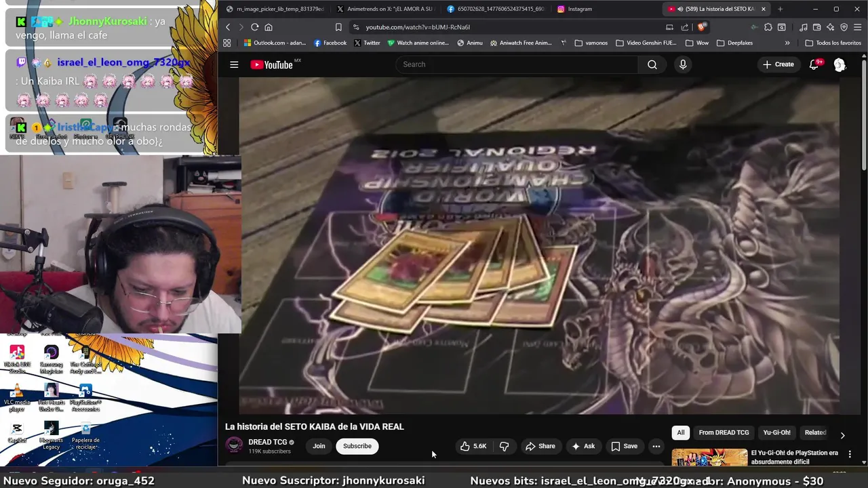The height and width of the screenshot is (488, 868).
Task: Click the Subscribe button
Action: 357,446
